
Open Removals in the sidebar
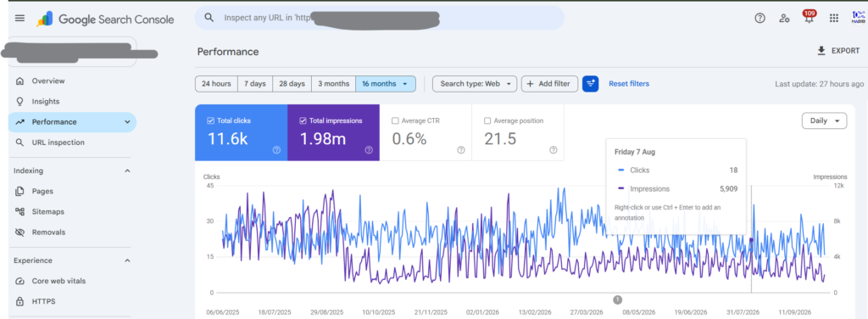[72, 232]
